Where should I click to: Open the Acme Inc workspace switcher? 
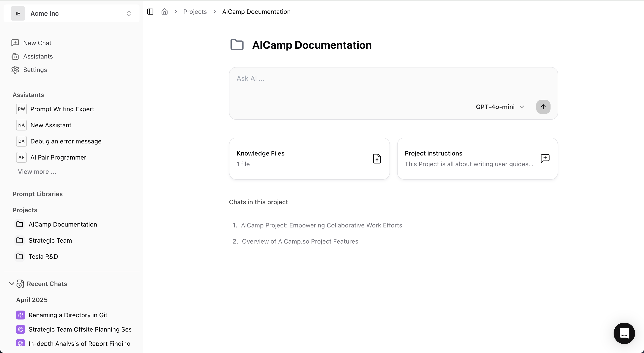[72, 13]
